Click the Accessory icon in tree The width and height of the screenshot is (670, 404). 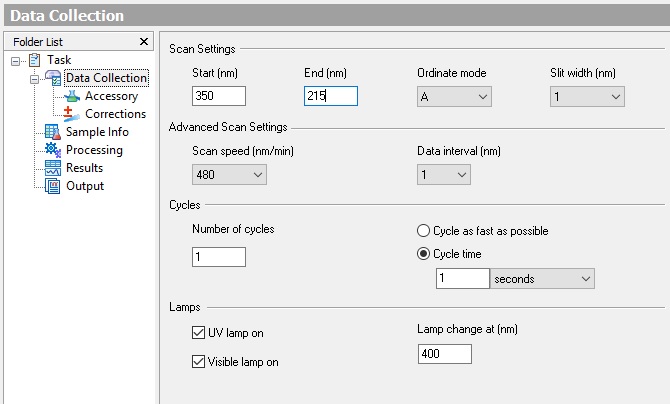[x=71, y=97]
